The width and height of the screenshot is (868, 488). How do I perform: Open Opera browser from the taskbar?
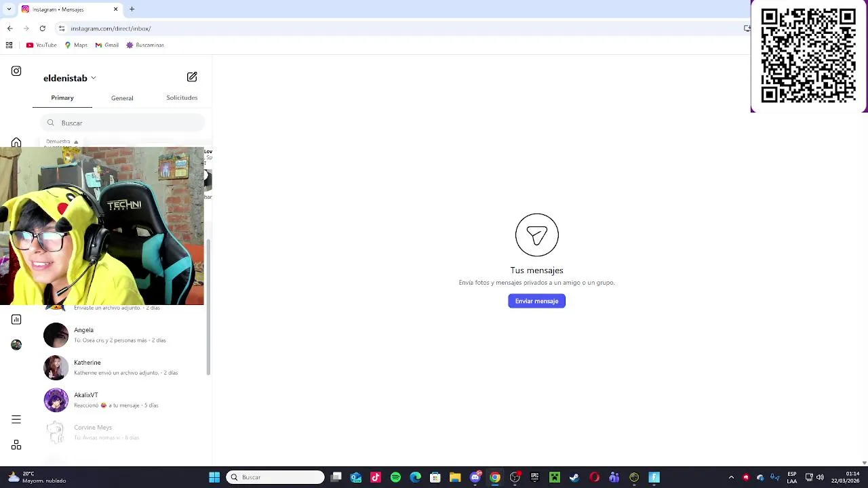coord(594,477)
